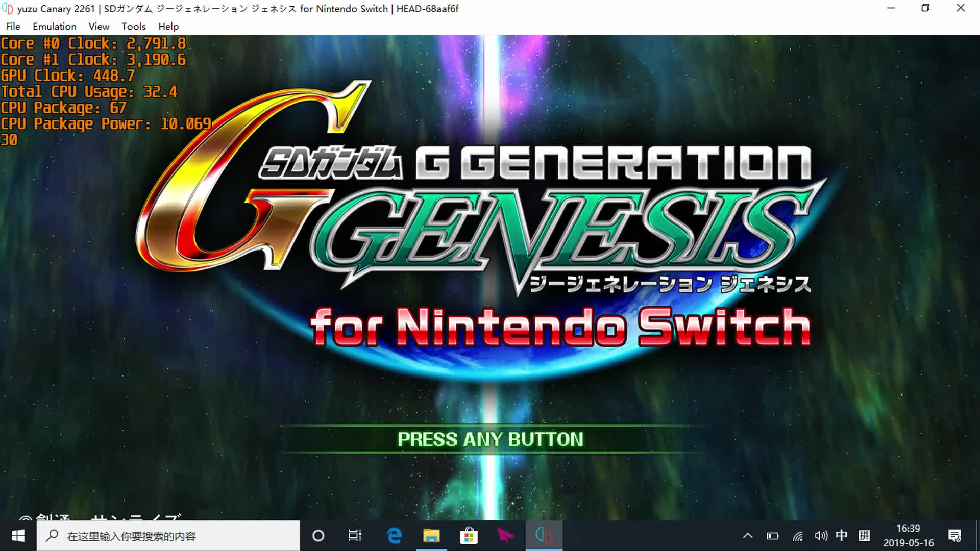Click the taskbar search box

pos(168,536)
